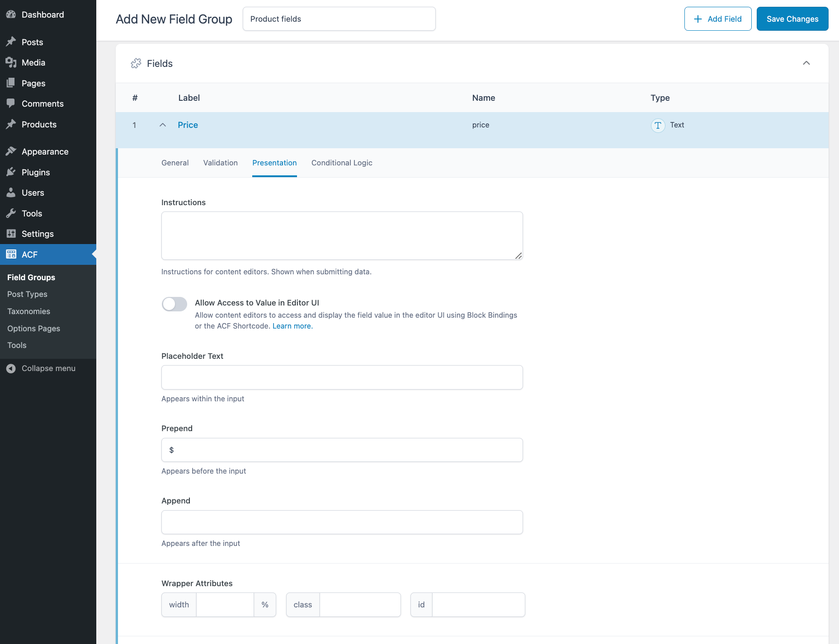This screenshot has height=644, width=839.
Task: Click the Tools wrench icon
Action: [x=11, y=213]
